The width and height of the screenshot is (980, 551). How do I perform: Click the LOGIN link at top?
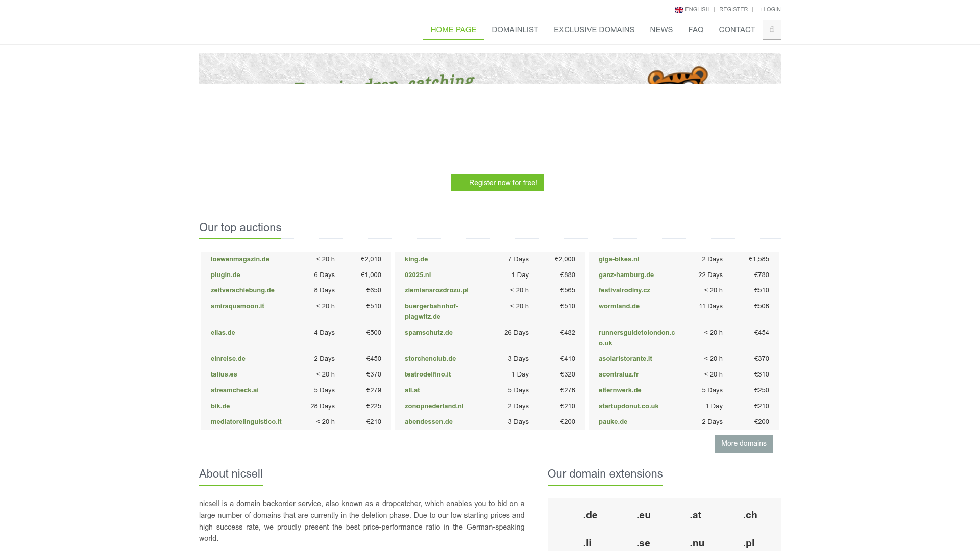772,9
